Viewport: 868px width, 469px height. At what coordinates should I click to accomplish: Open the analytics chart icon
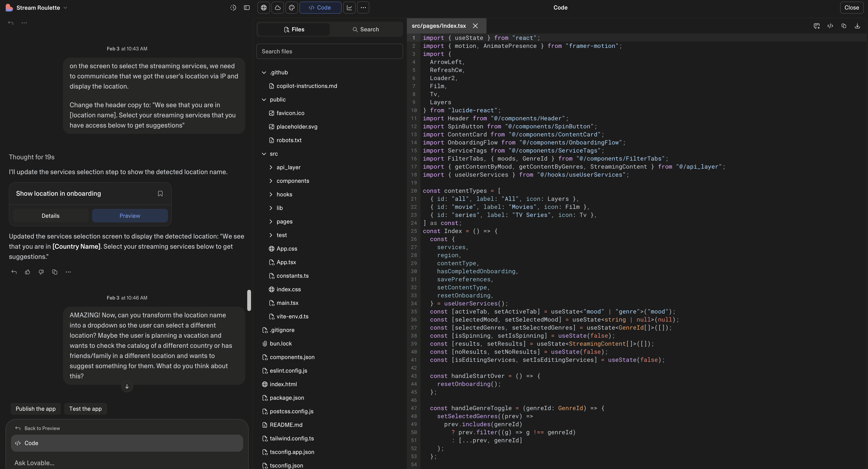click(x=349, y=7)
